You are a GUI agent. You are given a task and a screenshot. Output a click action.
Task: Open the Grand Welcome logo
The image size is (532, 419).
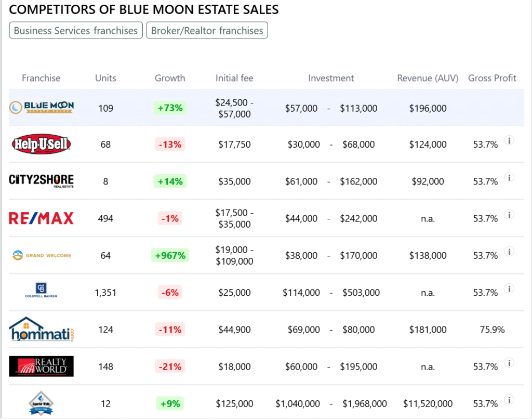click(41, 255)
